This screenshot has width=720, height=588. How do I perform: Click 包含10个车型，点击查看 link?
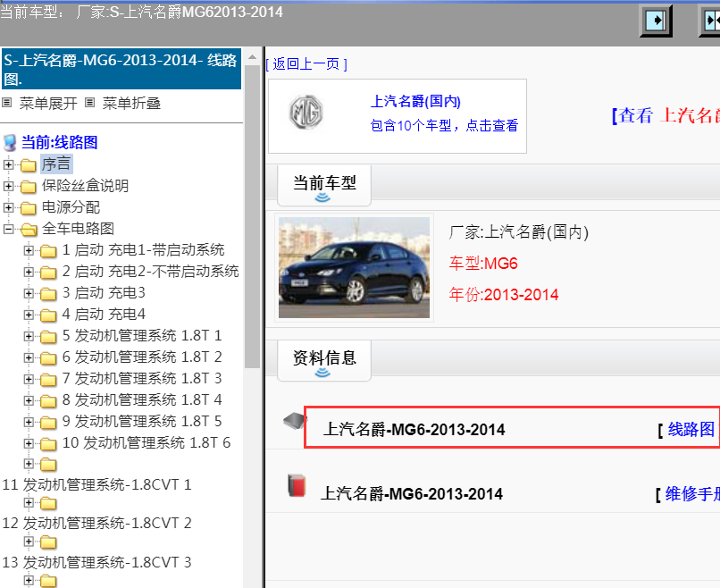pyautogui.click(x=444, y=125)
